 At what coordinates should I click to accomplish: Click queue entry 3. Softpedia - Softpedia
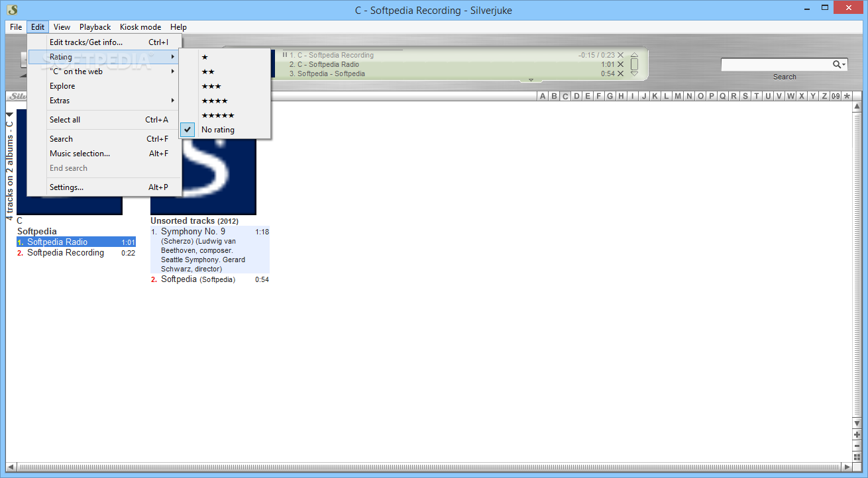coord(327,74)
